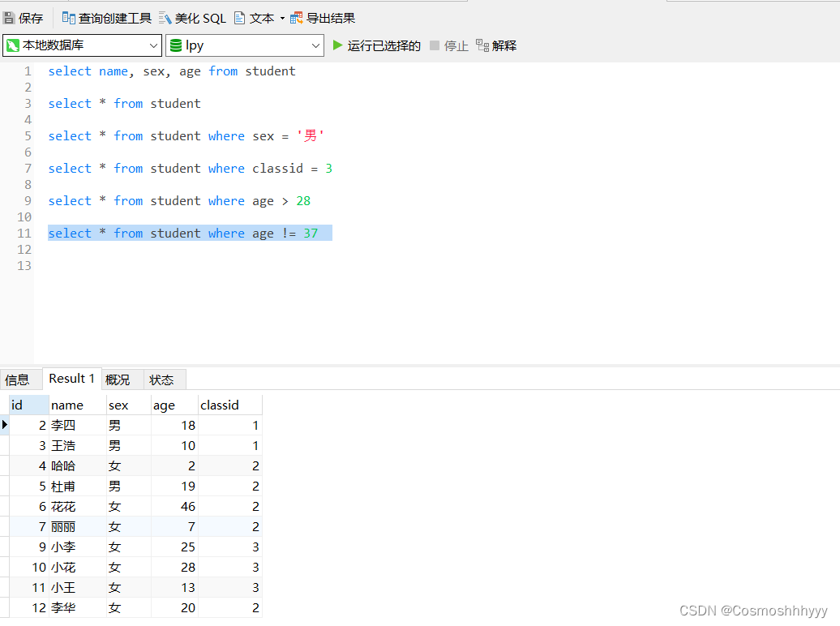Click the green database icon beside lpy
The image size is (840, 626).
[x=176, y=45]
